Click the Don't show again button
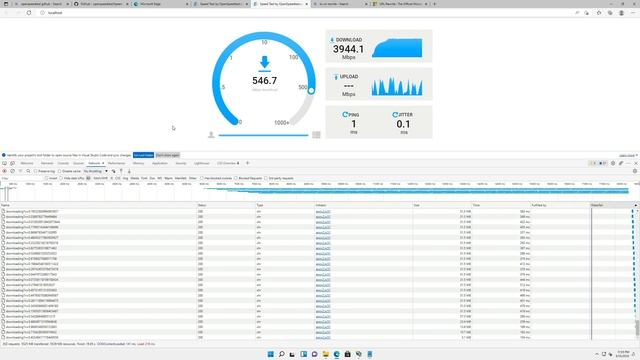This screenshot has height=360, width=640. (167, 155)
